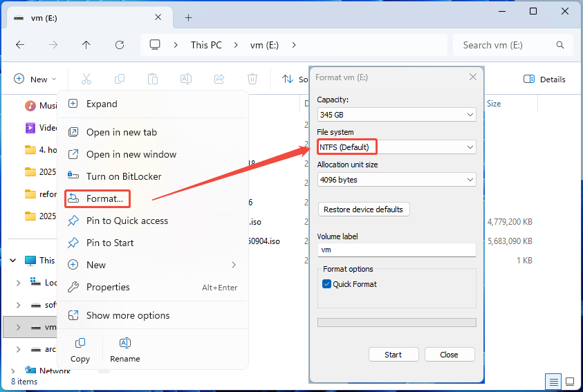Click the Cut scissors icon

tap(86, 79)
